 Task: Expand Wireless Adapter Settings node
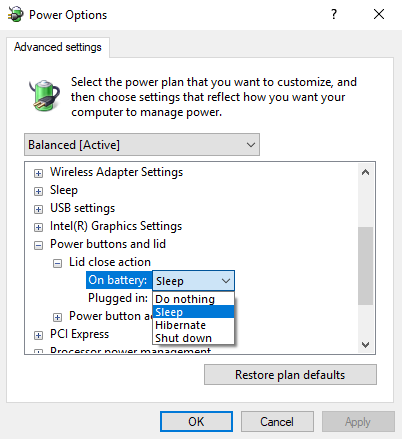39,173
